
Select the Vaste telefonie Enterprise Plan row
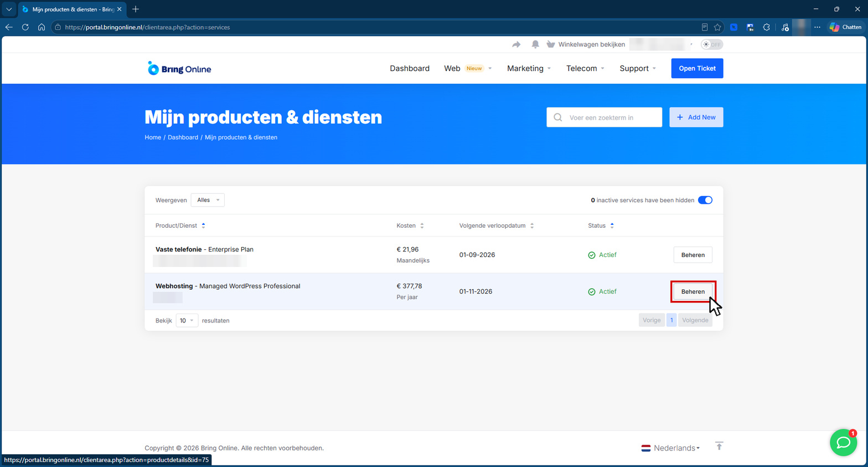tap(433, 255)
